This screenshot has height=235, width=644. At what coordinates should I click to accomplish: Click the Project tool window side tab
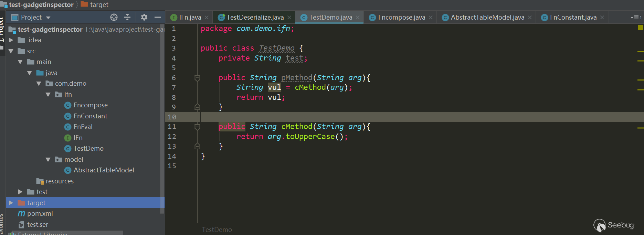tap(2, 30)
